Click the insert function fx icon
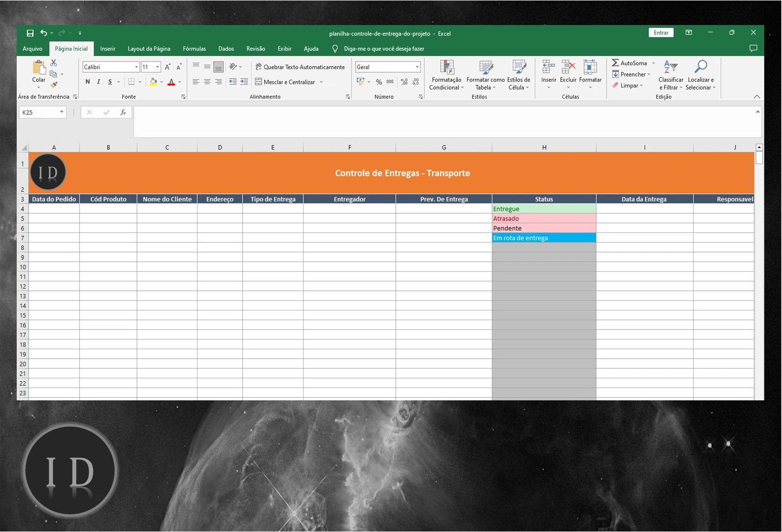Screen dimensions: 782x532 [x=123, y=112]
